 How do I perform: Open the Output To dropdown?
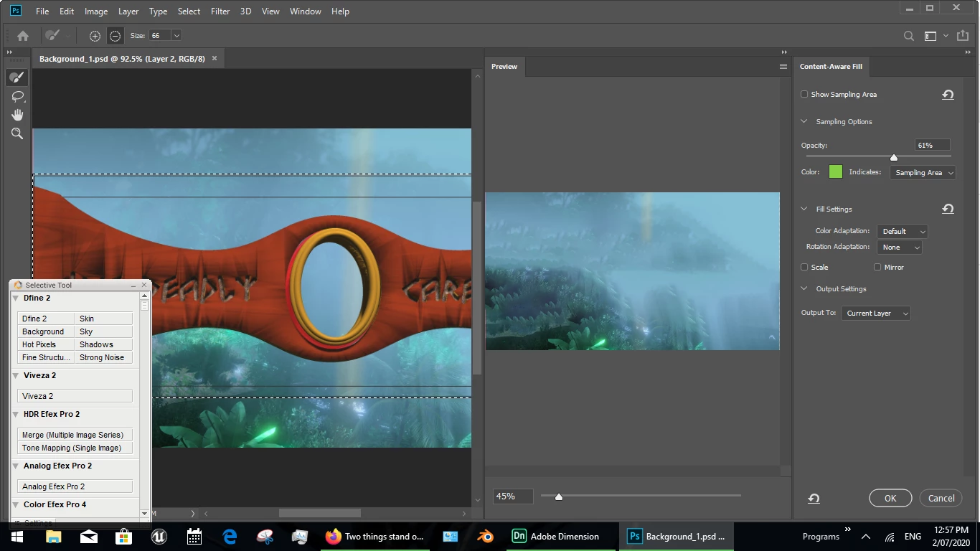click(876, 313)
